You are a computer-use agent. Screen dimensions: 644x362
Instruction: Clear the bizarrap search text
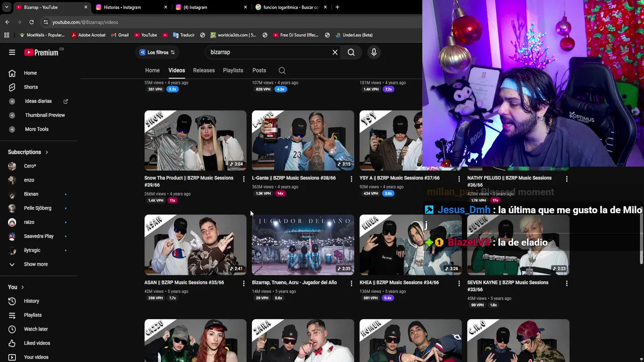pos(335,52)
